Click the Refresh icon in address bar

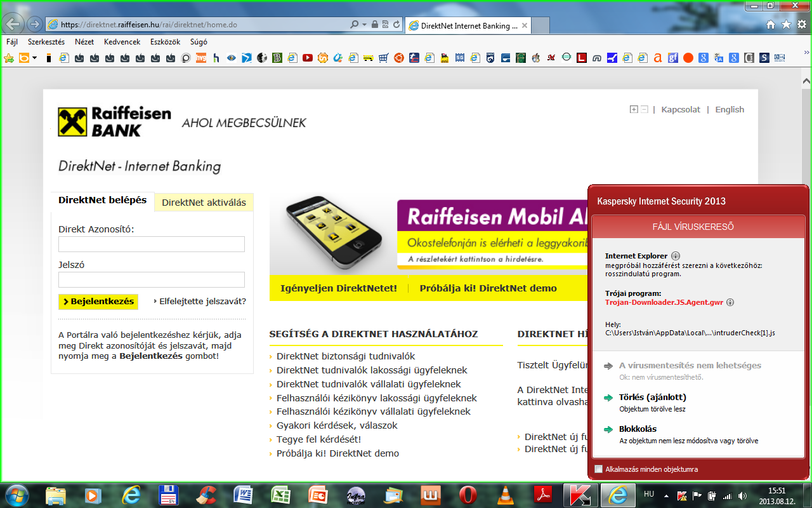tap(396, 25)
